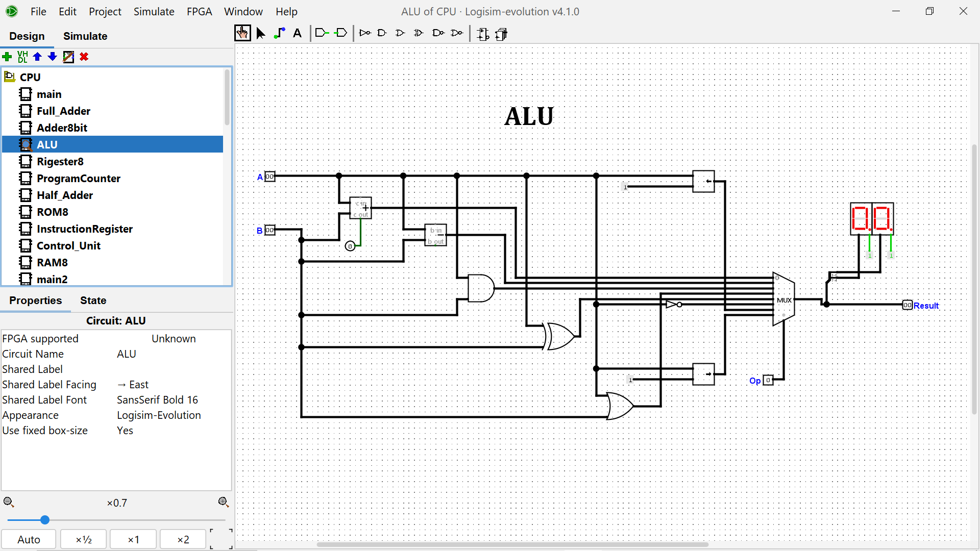Select the Edit arrow selection tool
The height and width of the screenshot is (551, 980).
point(261,34)
